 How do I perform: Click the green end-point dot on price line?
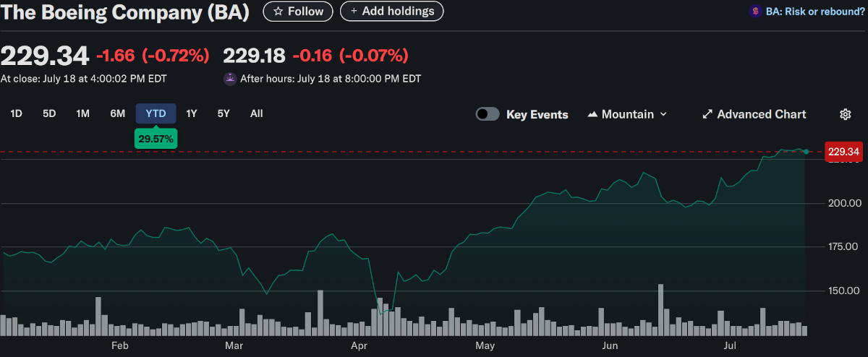(x=806, y=151)
